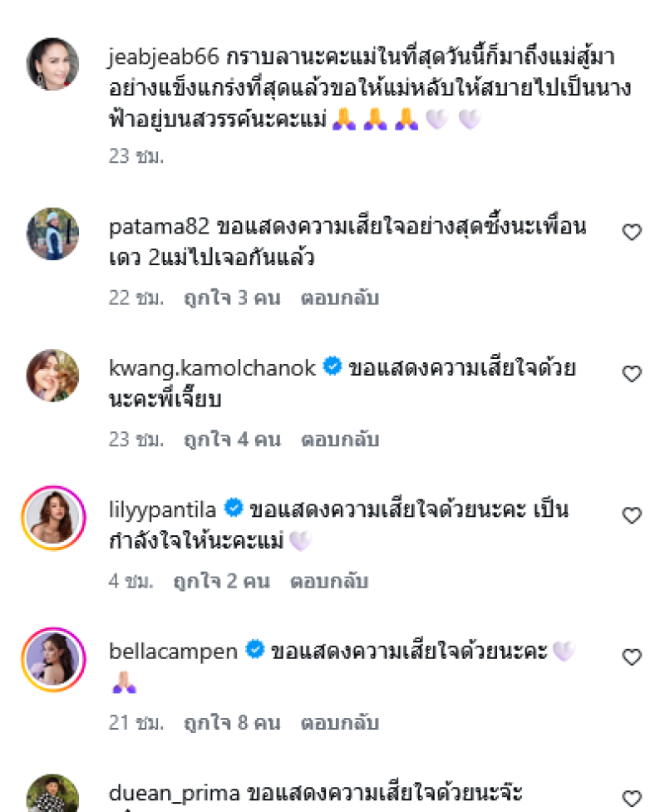
Task: Open jeabjeab66's profile picture
Action: tap(52, 64)
